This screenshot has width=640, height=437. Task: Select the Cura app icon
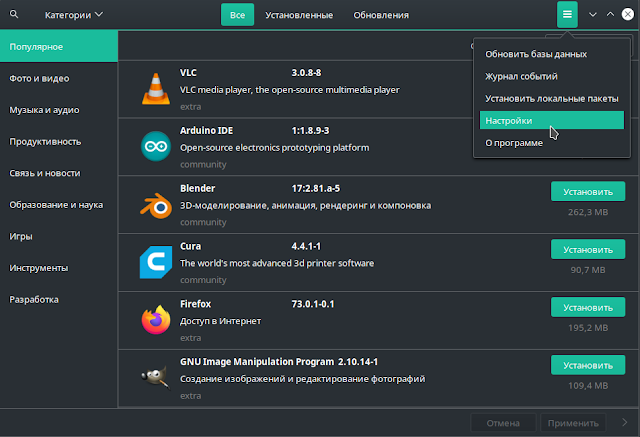156,262
